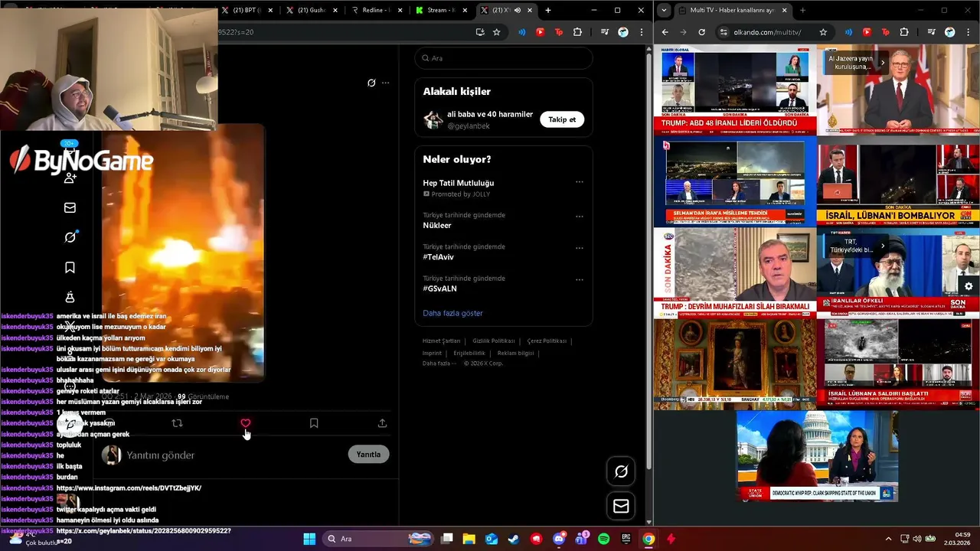Bookmark olkando.com page with star icon

[823, 32]
